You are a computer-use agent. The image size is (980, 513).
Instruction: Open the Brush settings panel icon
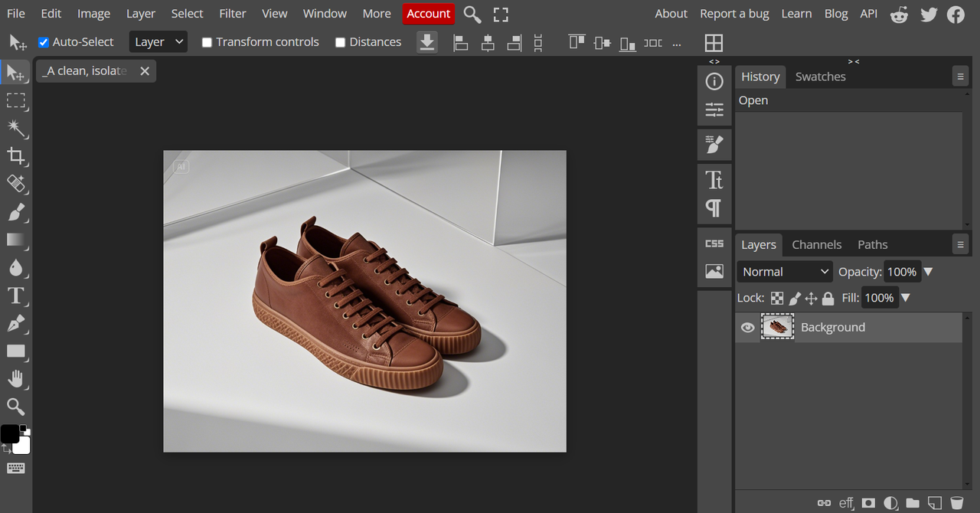(714, 145)
